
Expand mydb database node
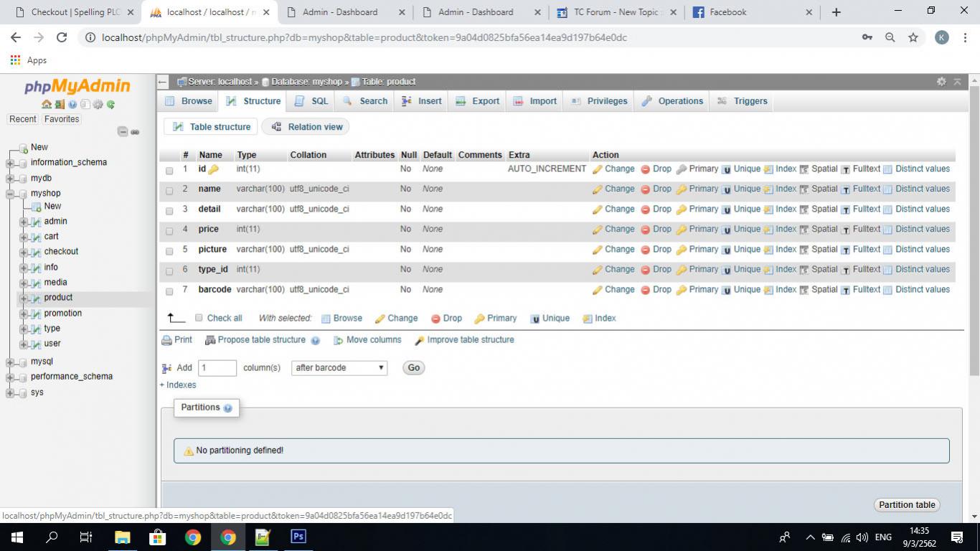[9, 179]
